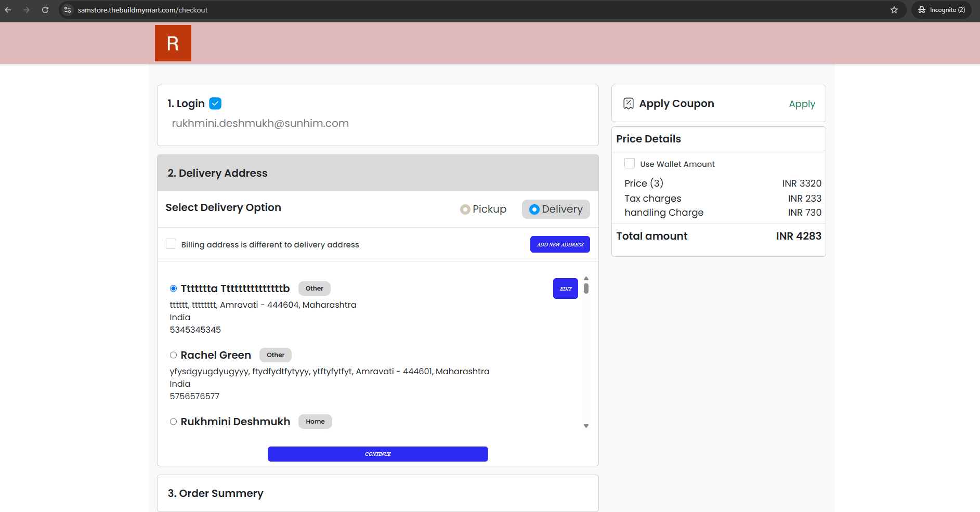Image resolution: width=980 pixels, height=512 pixels.
Task: Reload the checkout page
Action: [45, 10]
